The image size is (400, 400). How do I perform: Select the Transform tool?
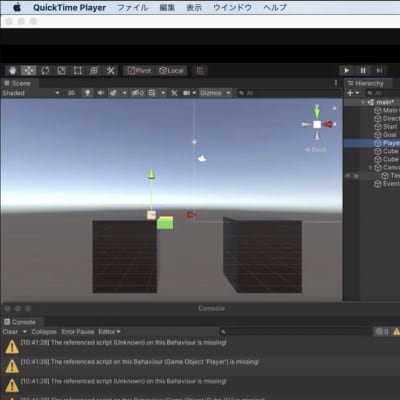point(94,71)
